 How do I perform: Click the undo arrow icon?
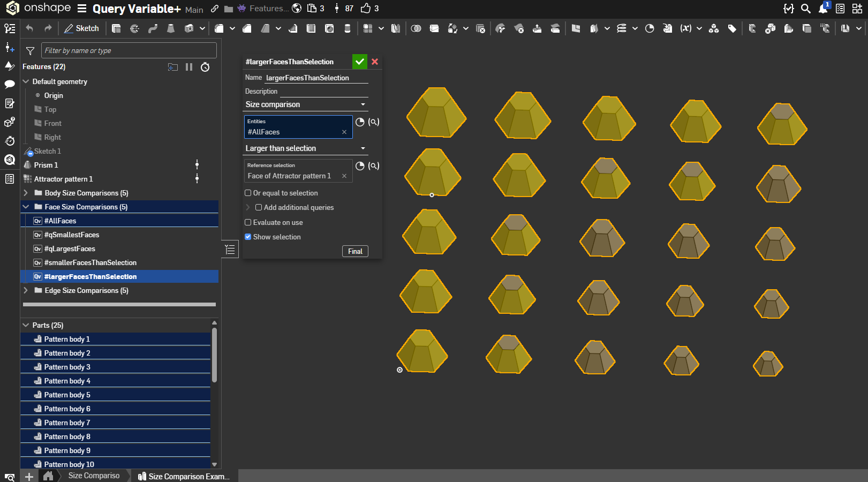(x=29, y=28)
